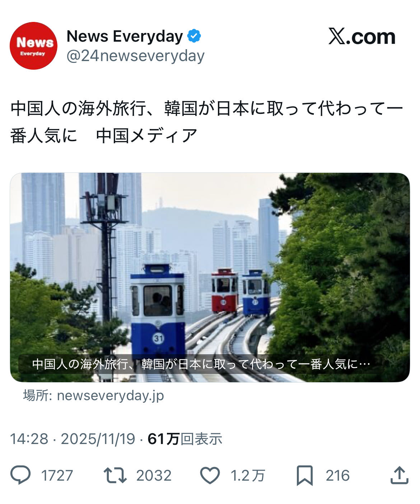Click the X.com logo
420x504 pixels.
coord(362,37)
